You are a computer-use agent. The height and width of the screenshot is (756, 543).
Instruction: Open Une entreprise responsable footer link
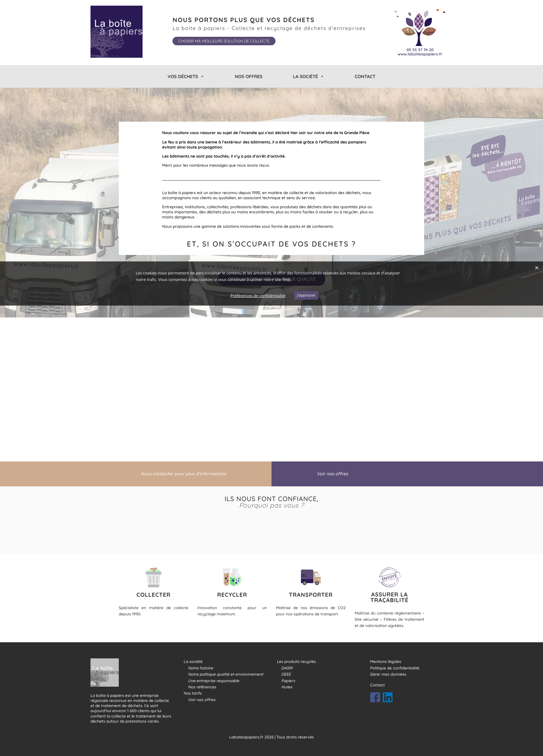pos(214,681)
